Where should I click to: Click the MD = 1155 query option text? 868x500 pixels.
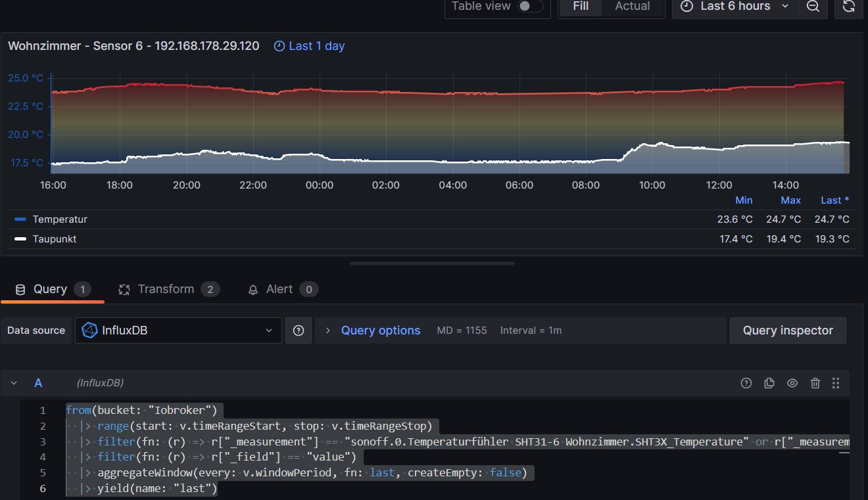(462, 330)
